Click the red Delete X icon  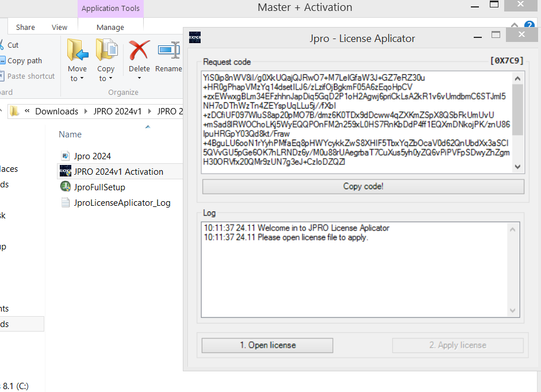pos(139,51)
